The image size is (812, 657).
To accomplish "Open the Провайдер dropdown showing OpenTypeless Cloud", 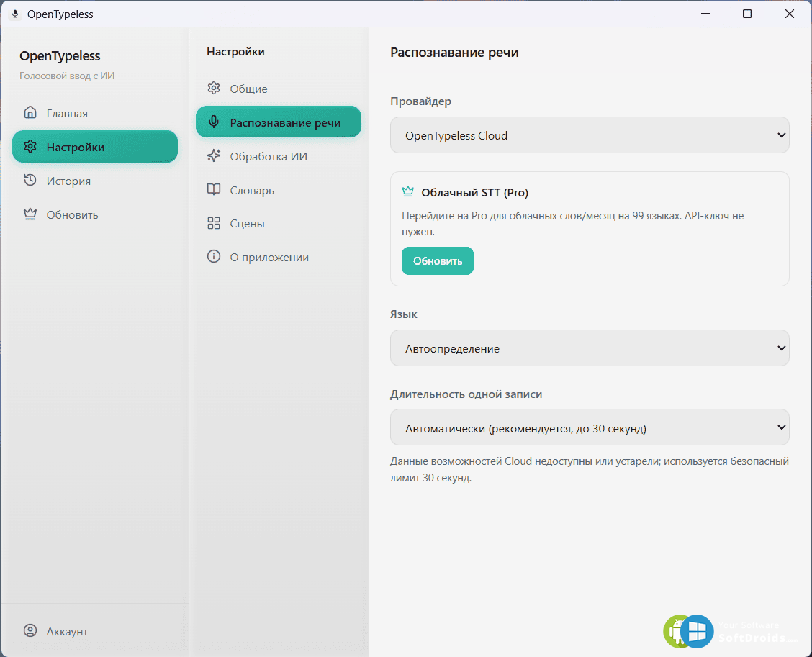I will [x=590, y=135].
